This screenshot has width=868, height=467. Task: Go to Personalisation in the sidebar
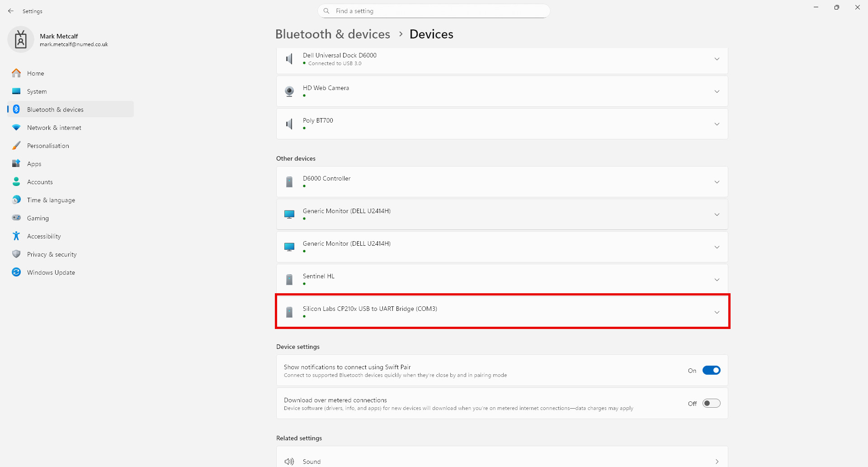click(x=48, y=146)
